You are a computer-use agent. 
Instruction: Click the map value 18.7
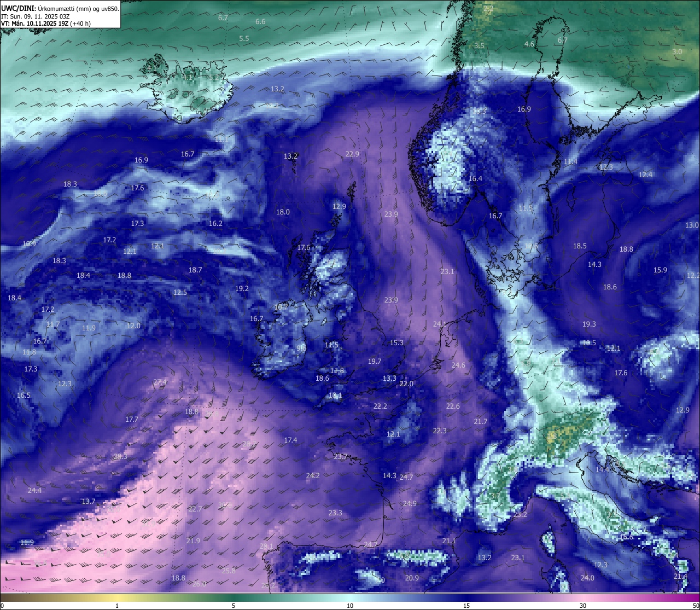(195, 270)
